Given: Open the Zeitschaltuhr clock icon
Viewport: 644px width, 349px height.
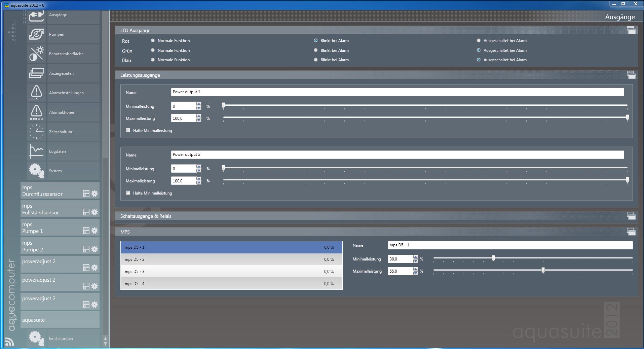Looking at the screenshot, I should [36, 132].
